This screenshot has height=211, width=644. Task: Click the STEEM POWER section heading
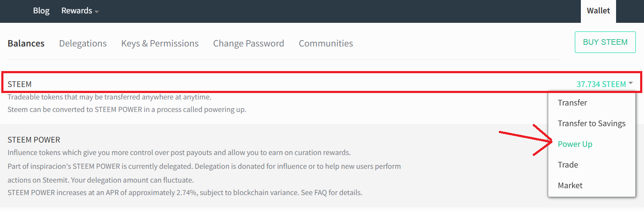point(34,140)
